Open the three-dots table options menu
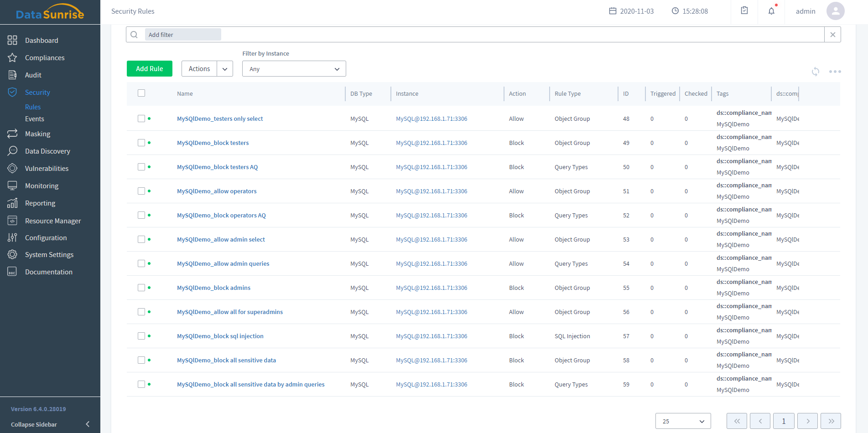This screenshot has height=433, width=868. pos(835,72)
